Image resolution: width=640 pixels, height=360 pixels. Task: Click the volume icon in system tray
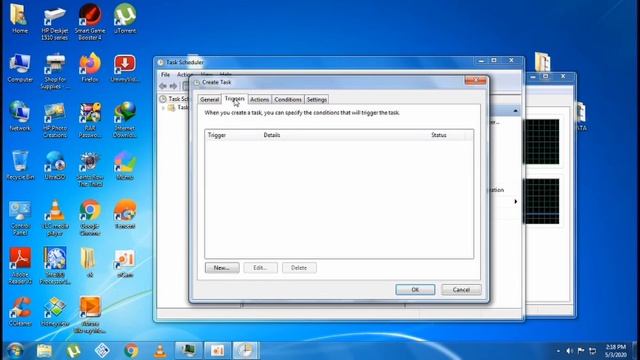[x=569, y=351]
